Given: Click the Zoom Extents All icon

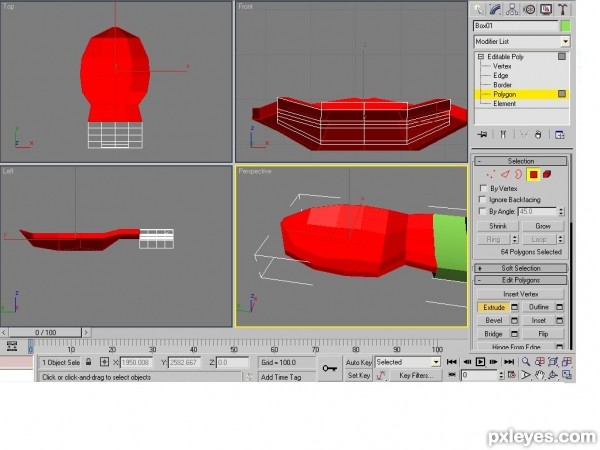Looking at the screenshot, I should [x=567, y=362].
